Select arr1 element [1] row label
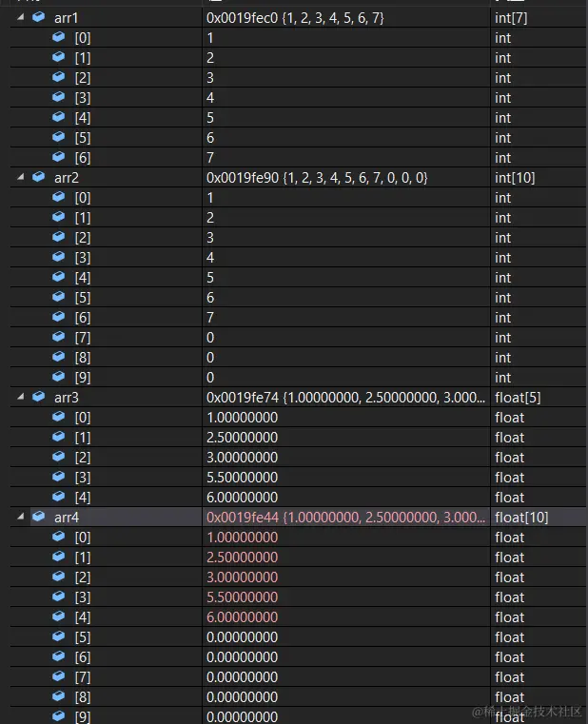 [83, 58]
